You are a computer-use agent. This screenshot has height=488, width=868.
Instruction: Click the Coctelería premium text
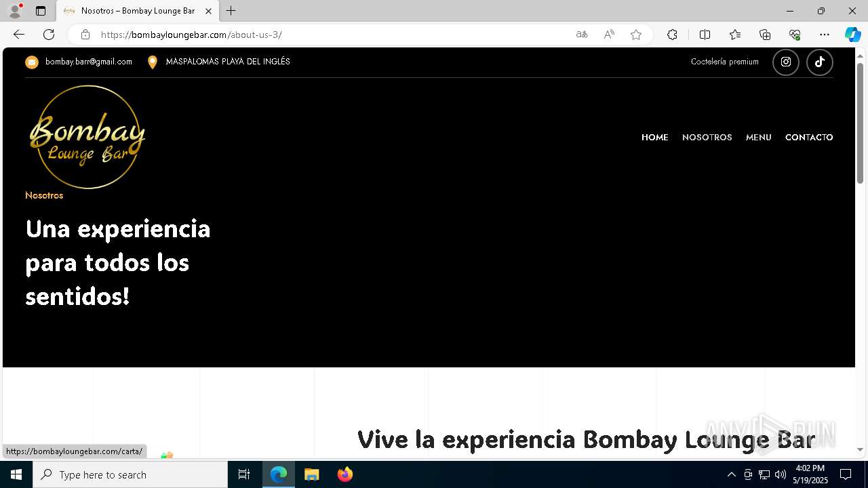[x=724, y=62]
